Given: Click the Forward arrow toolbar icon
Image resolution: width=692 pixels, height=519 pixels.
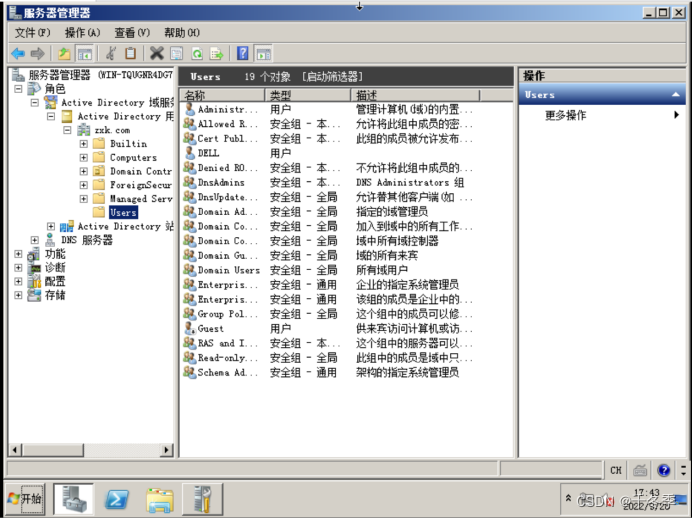Looking at the screenshot, I should [38, 54].
